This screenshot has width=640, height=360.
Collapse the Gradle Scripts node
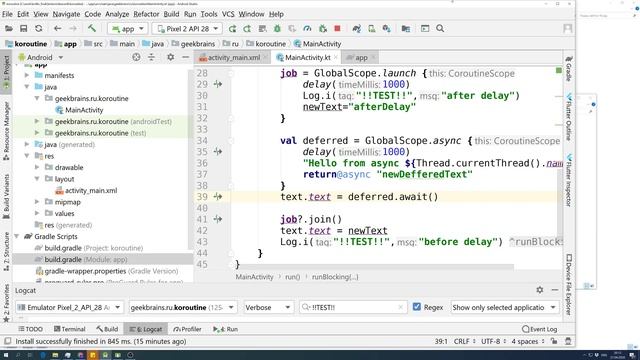click(17, 236)
